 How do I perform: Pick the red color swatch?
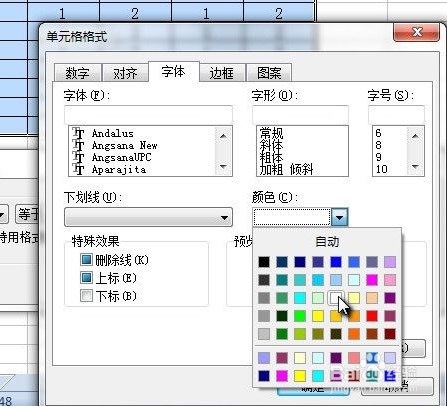[372, 316]
